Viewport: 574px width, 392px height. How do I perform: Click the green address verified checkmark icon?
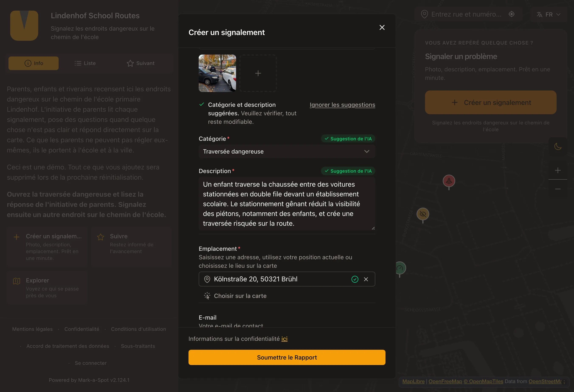pos(355,279)
